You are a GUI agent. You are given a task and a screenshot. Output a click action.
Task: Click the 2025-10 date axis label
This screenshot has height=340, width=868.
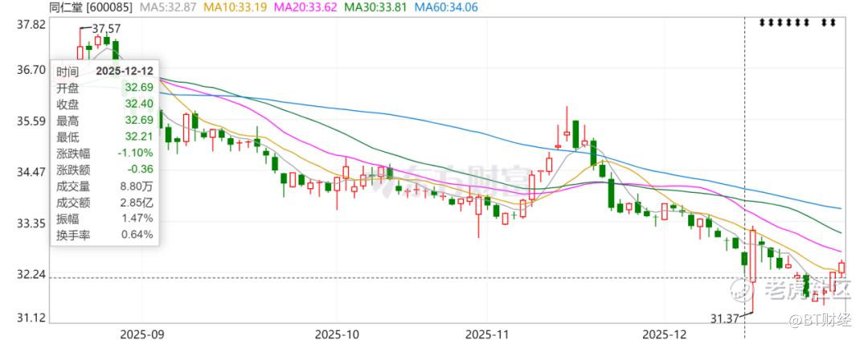337,334
